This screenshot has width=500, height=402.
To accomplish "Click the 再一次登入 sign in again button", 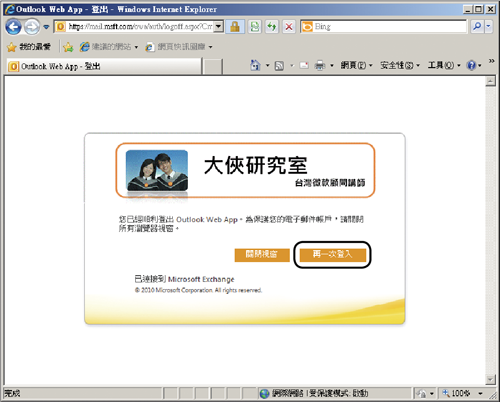I will (x=332, y=254).
